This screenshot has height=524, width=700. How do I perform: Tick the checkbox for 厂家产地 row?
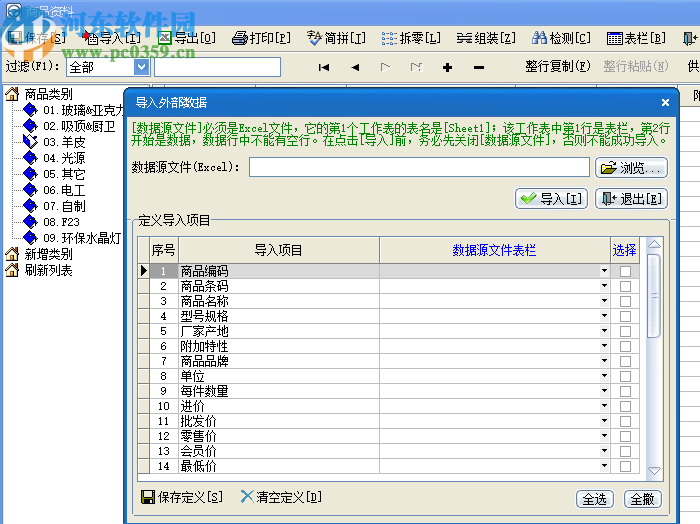625,331
